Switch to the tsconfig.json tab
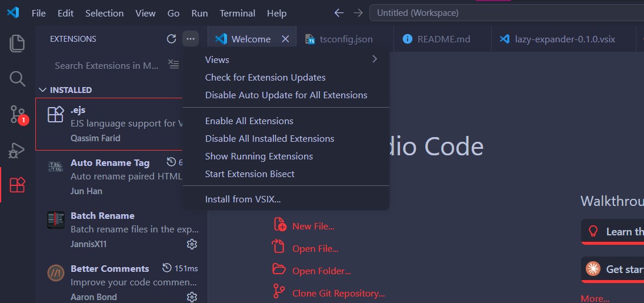 pyautogui.click(x=345, y=39)
